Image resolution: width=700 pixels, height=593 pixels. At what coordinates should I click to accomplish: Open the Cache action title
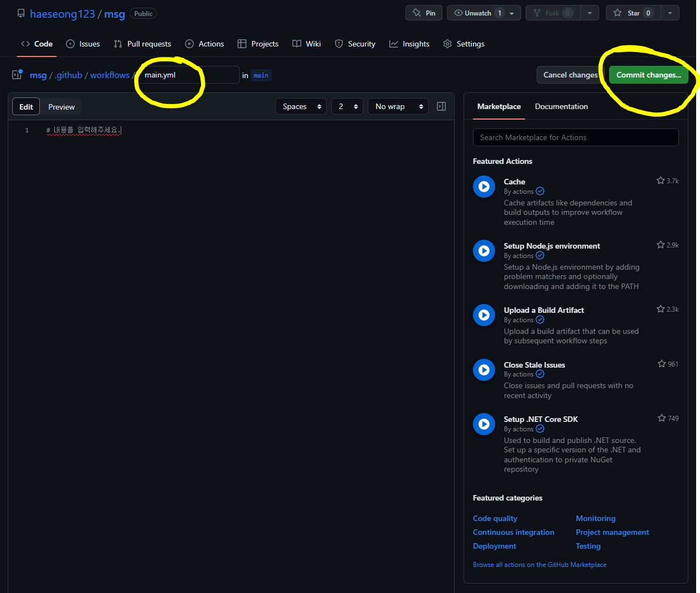[514, 182]
